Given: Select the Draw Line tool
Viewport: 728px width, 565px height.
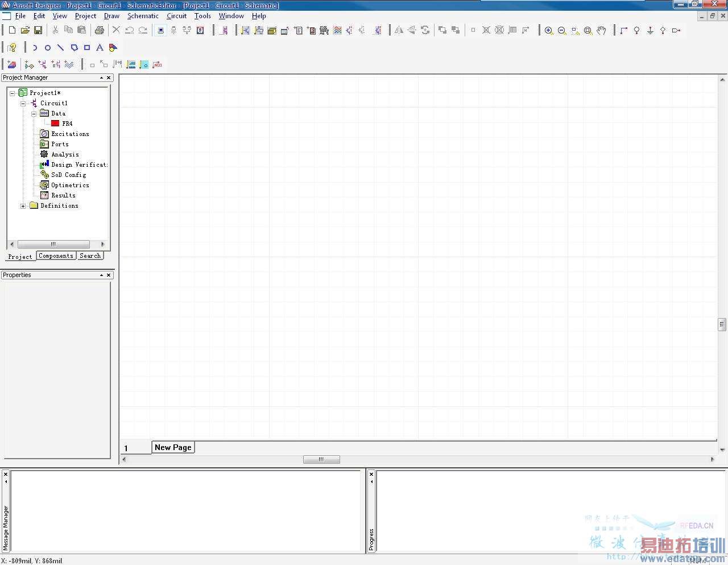Looking at the screenshot, I should click(60, 48).
